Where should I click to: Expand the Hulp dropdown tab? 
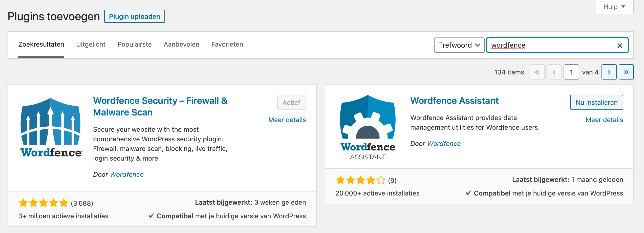(614, 7)
